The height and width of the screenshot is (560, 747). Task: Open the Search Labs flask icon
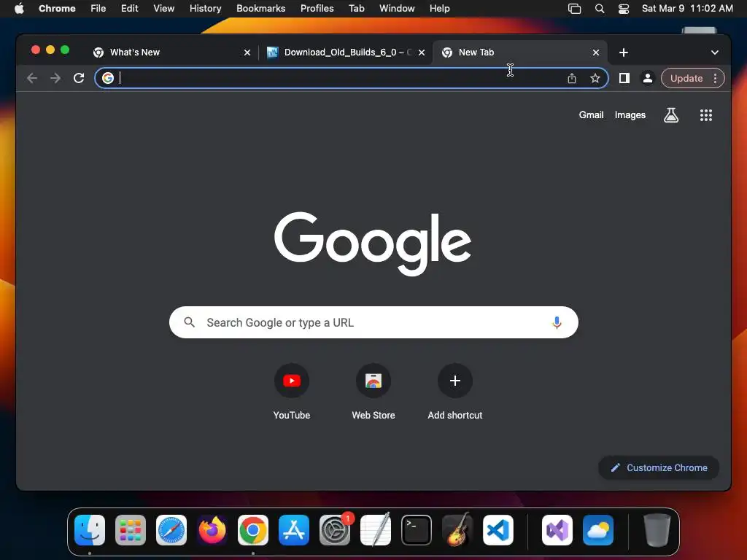point(671,115)
